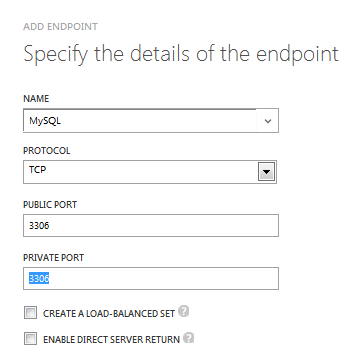Click the PROTOCOL field label
The height and width of the screenshot is (361, 361).
[x=47, y=151]
